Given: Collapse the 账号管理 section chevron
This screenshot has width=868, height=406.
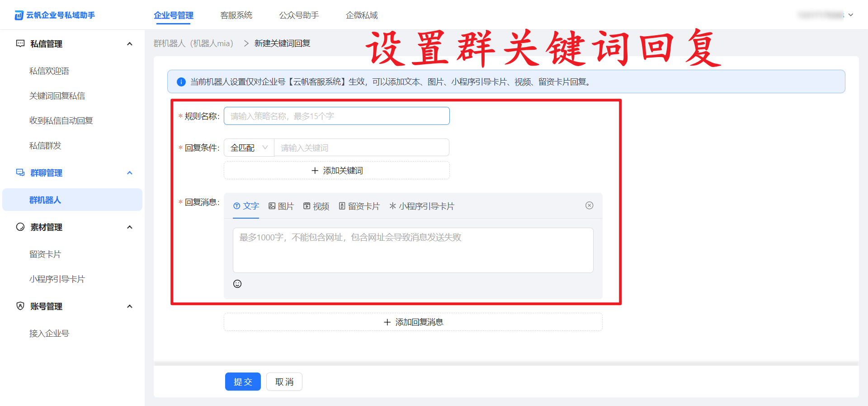Looking at the screenshot, I should pos(130,306).
